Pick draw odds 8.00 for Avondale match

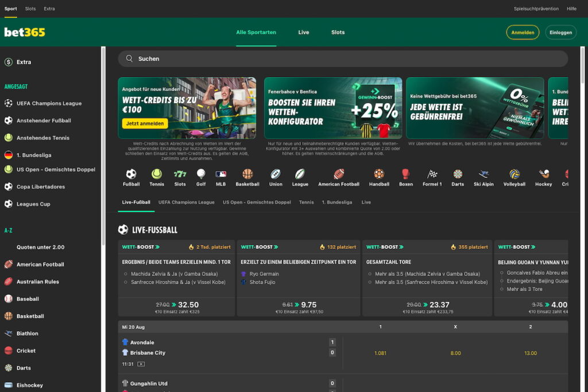click(x=455, y=353)
